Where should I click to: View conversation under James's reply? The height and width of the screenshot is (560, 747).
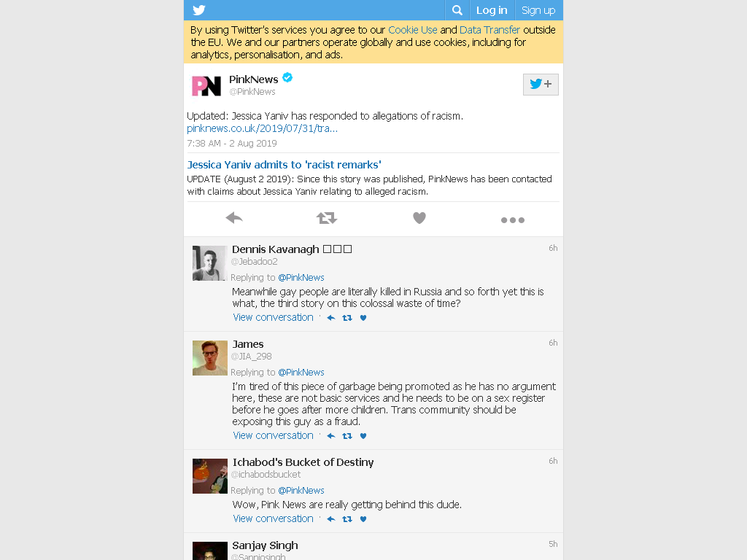(x=273, y=436)
